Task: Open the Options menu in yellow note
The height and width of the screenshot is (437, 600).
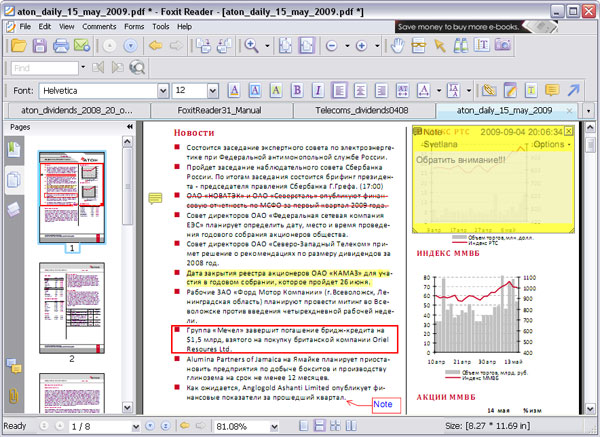Action: coord(551,144)
